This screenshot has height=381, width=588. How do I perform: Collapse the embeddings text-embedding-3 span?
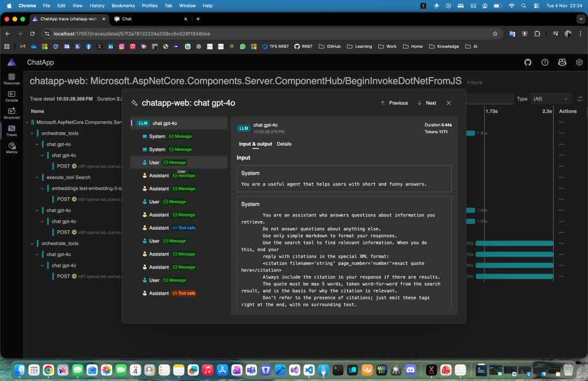coord(43,188)
